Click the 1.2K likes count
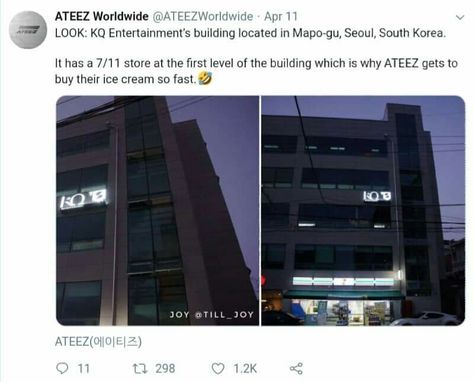Viewport: 474px width, 382px height. coord(245,369)
